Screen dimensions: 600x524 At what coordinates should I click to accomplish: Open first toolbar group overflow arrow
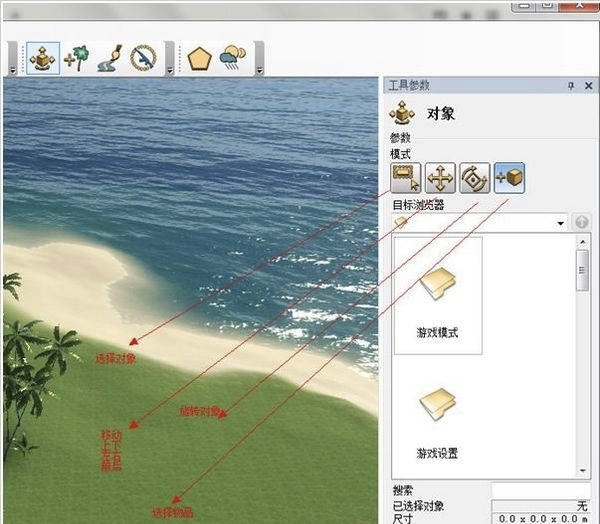click(x=13, y=70)
